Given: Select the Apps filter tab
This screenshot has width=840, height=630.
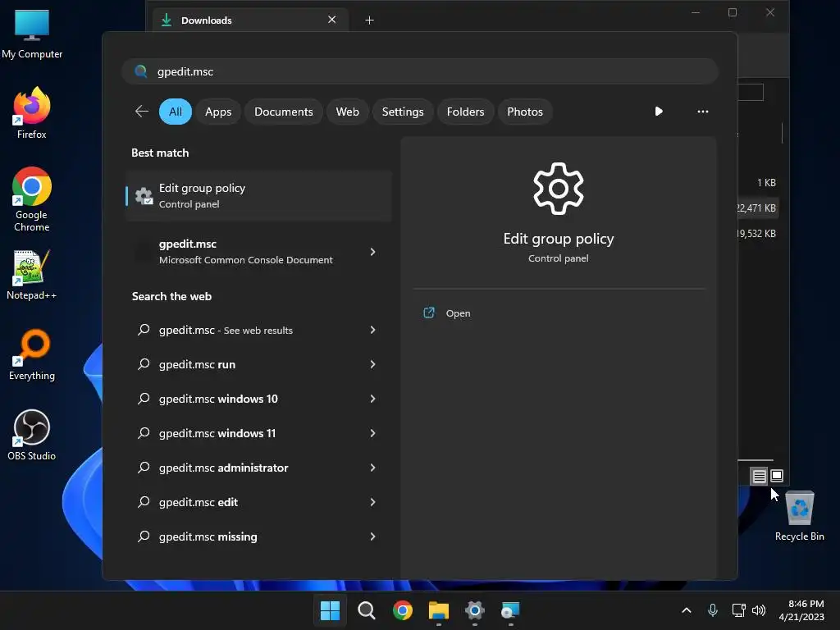Looking at the screenshot, I should coord(218,112).
